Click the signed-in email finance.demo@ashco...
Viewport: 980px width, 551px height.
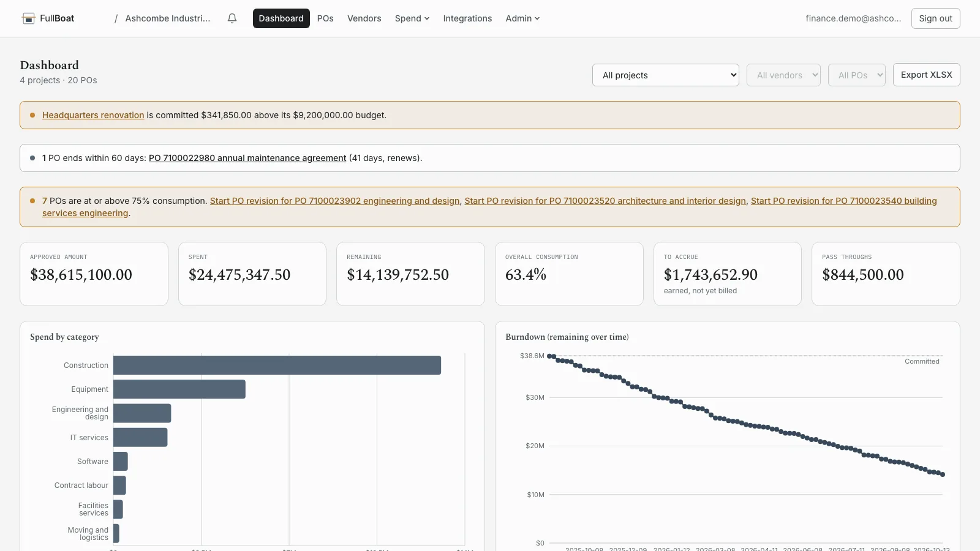click(853, 18)
